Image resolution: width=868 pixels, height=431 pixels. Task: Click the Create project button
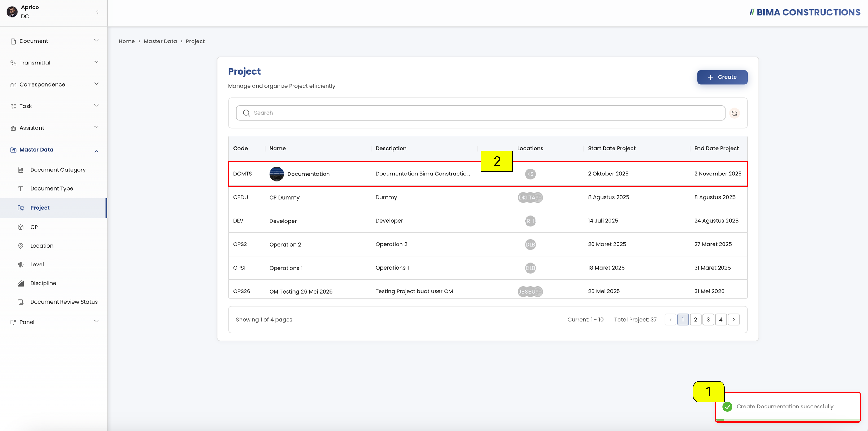[x=722, y=77]
